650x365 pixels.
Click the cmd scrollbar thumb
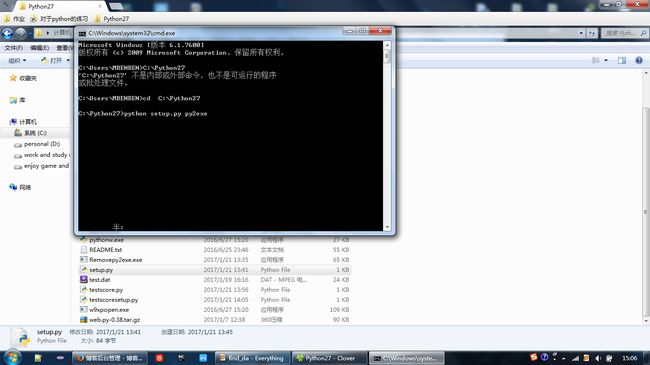pyautogui.click(x=387, y=56)
